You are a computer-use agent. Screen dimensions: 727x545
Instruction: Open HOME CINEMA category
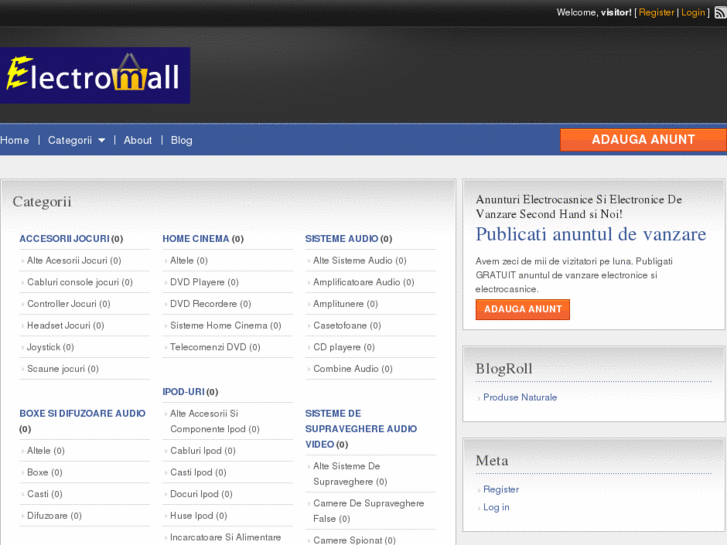click(196, 239)
